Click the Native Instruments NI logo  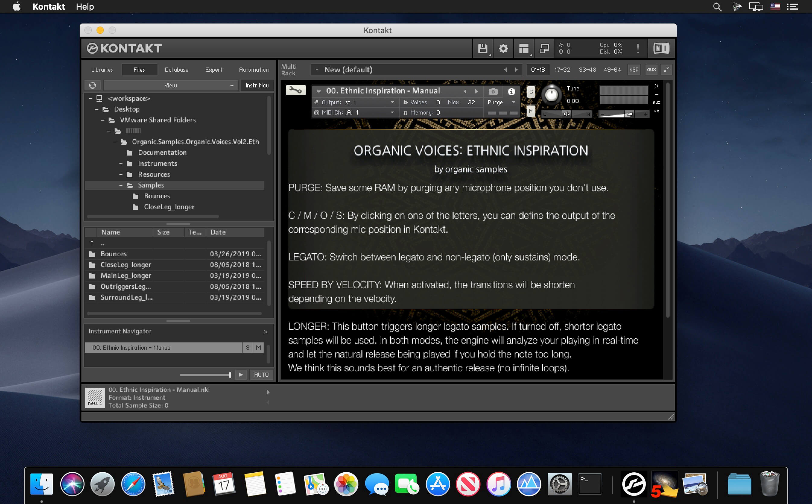(x=661, y=49)
